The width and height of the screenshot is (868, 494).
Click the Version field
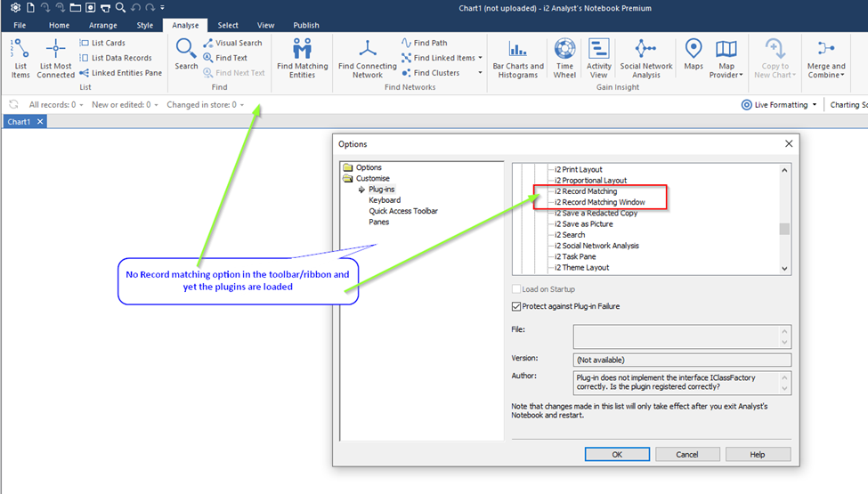[682, 360]
